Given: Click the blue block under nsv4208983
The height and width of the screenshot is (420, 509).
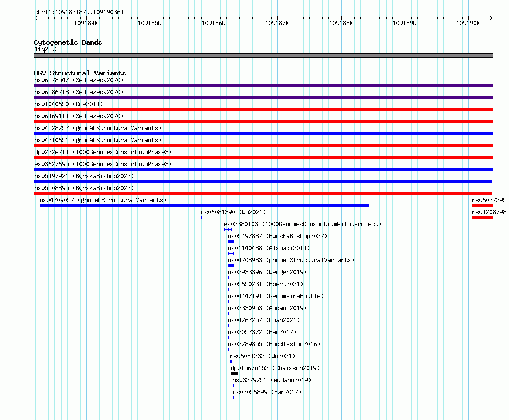Looking at the screenshot, I should tap(231, 266).
